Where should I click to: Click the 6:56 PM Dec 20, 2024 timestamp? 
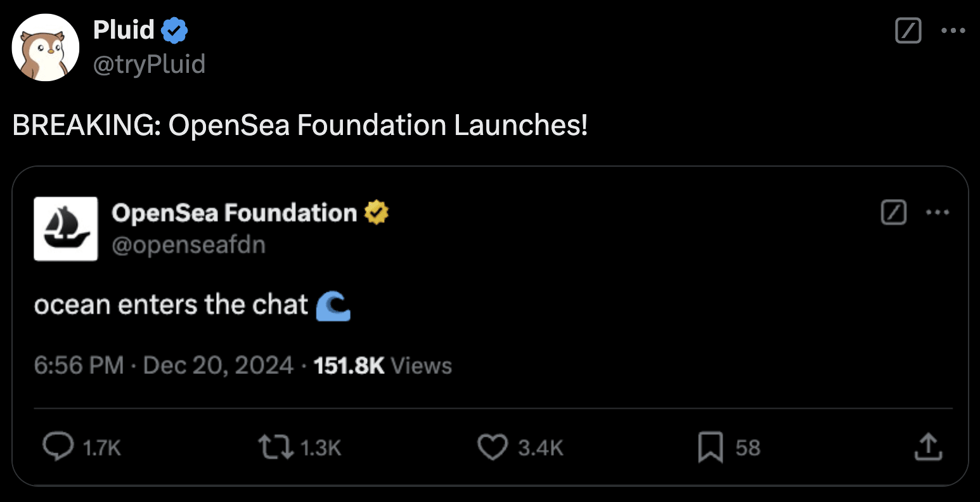tap(164, 366)
